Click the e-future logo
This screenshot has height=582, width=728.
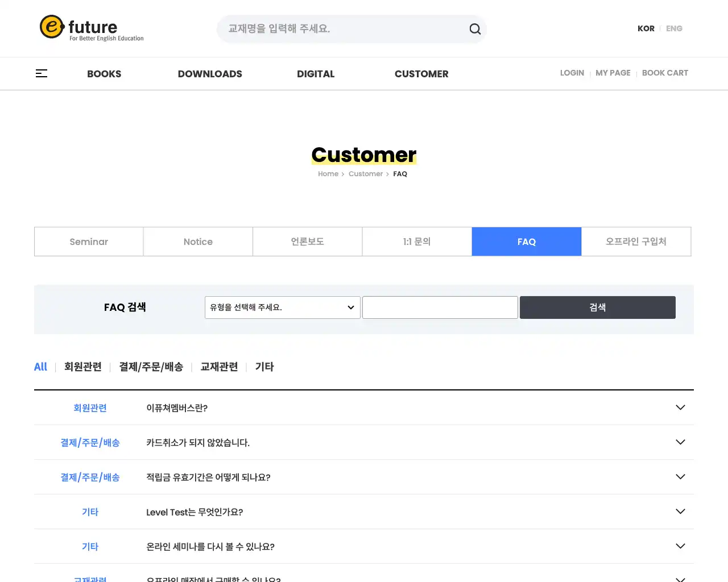[x=92, y=28]
